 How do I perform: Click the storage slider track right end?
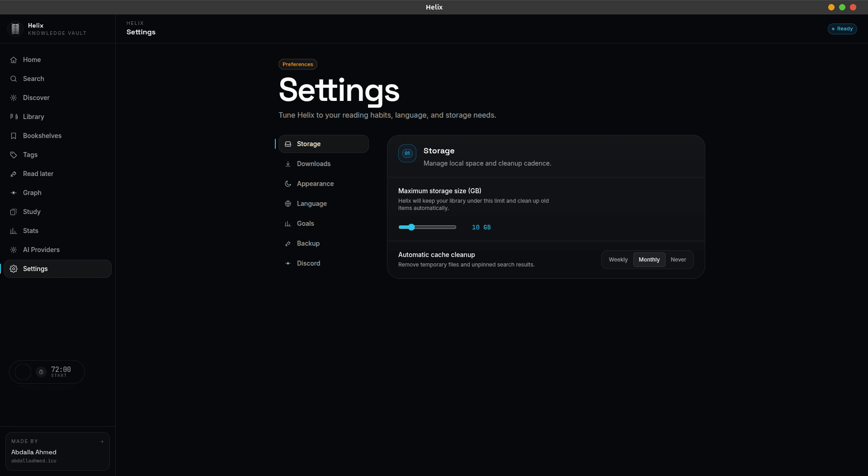pyautogui.click(x=454, y=227)
